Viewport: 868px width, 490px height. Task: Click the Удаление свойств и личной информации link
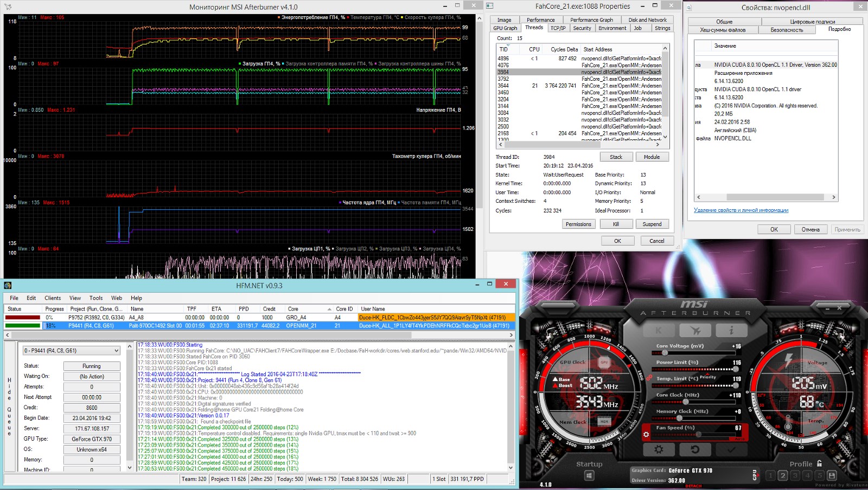click(x=741, y=210)
